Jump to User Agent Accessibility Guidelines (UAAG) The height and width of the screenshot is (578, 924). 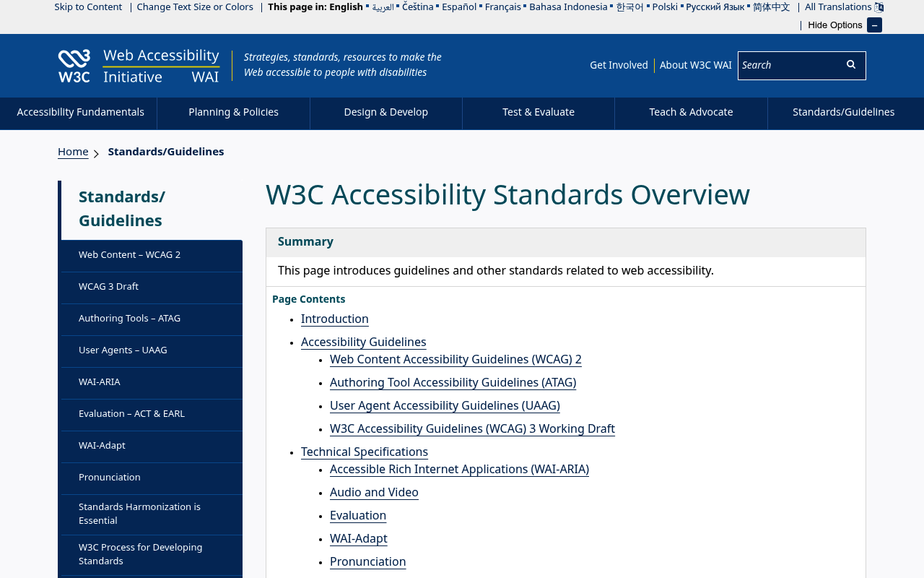445,406
